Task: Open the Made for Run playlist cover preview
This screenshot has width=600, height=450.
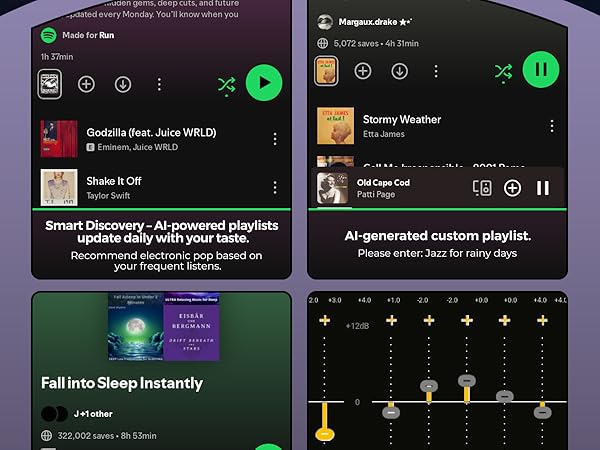Action: click(50, 84)
